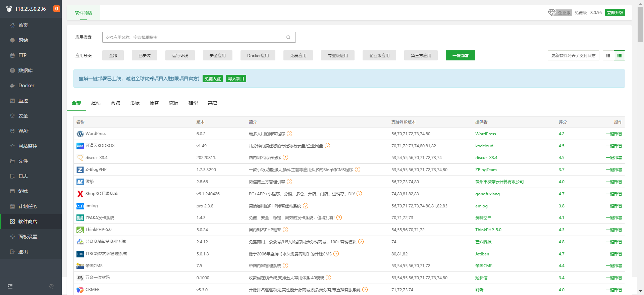Click emlog version pro 2.3.8

point(205,206)
